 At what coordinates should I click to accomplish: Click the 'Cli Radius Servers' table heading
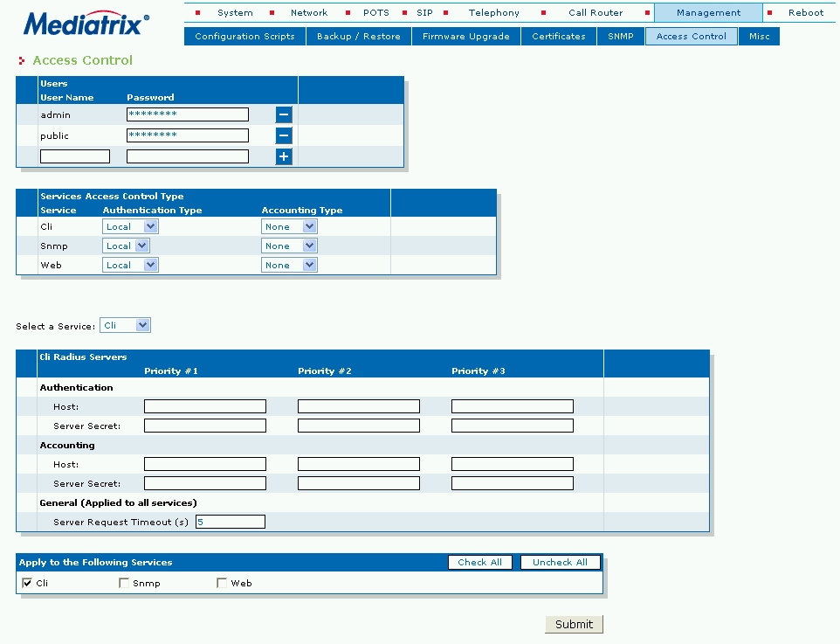[83, 357]
